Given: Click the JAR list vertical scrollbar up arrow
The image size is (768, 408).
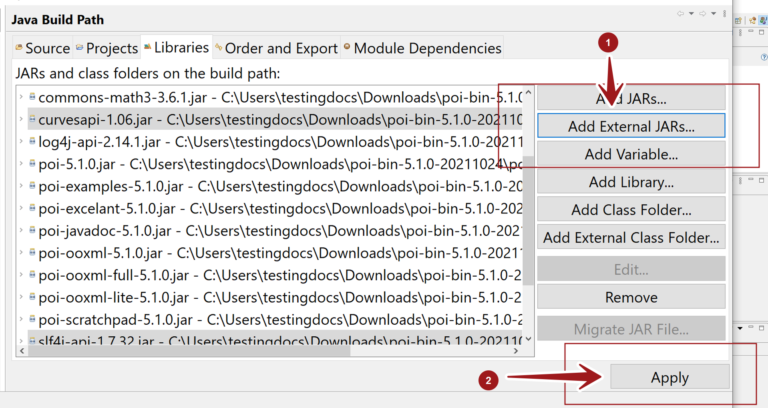Looking at the screenshot, I should pos(528,92).
